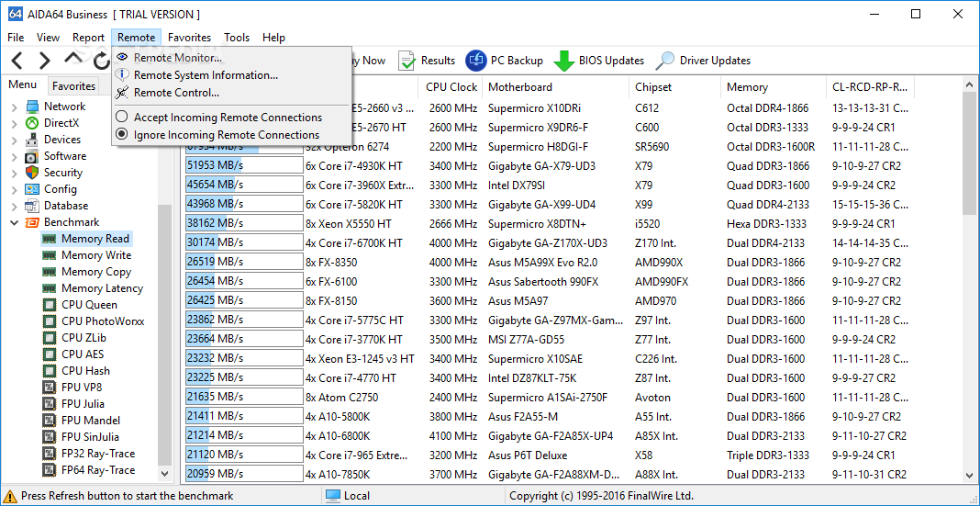Click the 20959 MB/s result bar
Viewport: 980px width, 506px height.
pyautogui.click(x=244, y=474)
